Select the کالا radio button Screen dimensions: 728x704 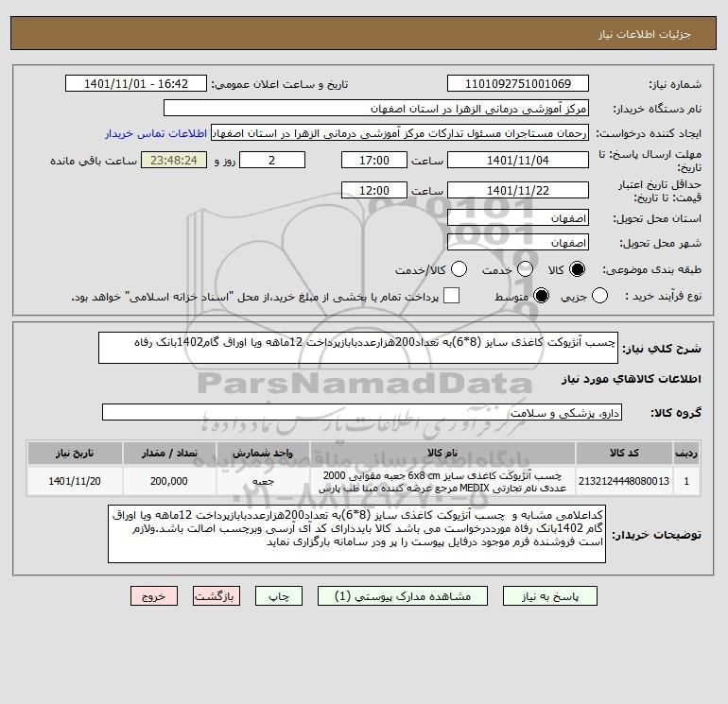click(577, 269)
